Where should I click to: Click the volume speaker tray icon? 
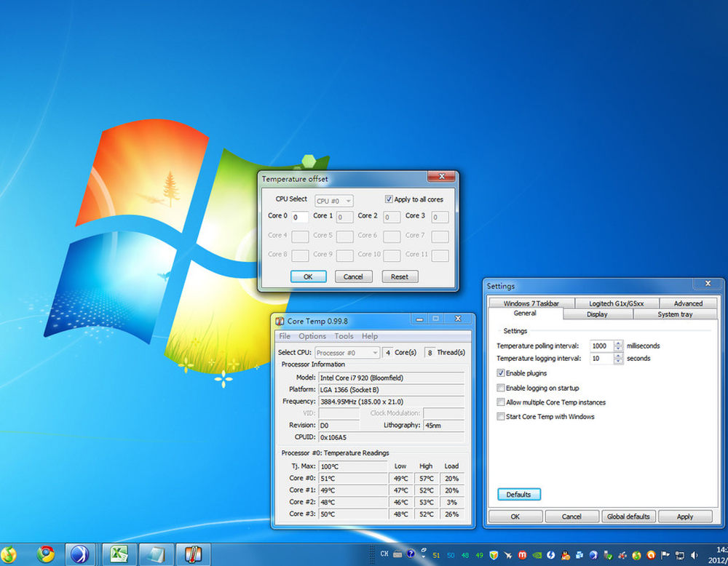[x=695, y=555]
